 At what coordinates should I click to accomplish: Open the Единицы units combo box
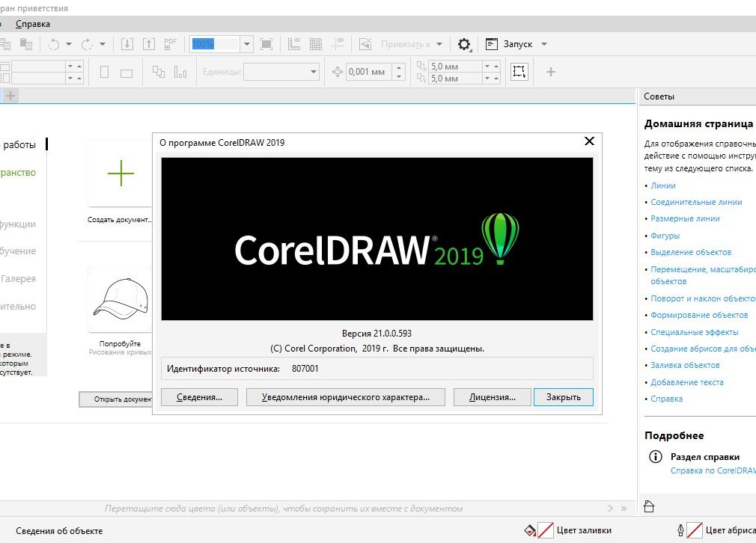coord(281,72)
